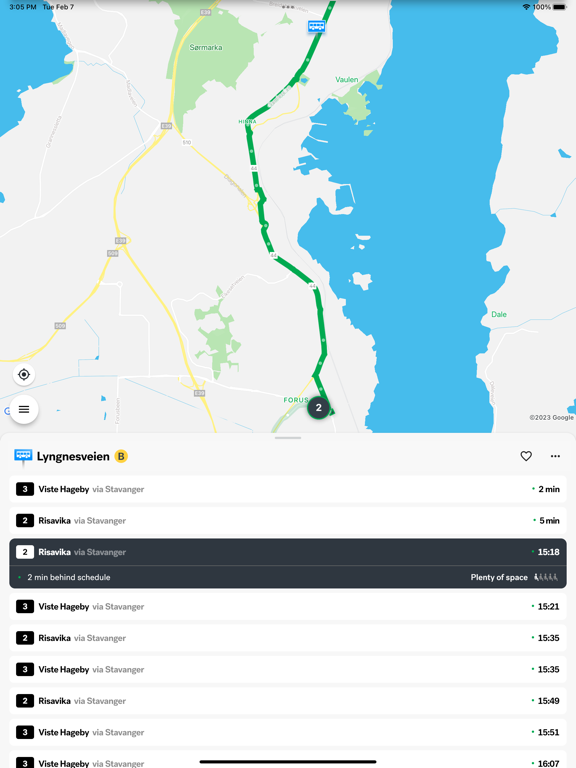Tap the bus stop icon beside Lyngnesveien
The height and width of the screenshot is (768, 576).
click(23, 456)
